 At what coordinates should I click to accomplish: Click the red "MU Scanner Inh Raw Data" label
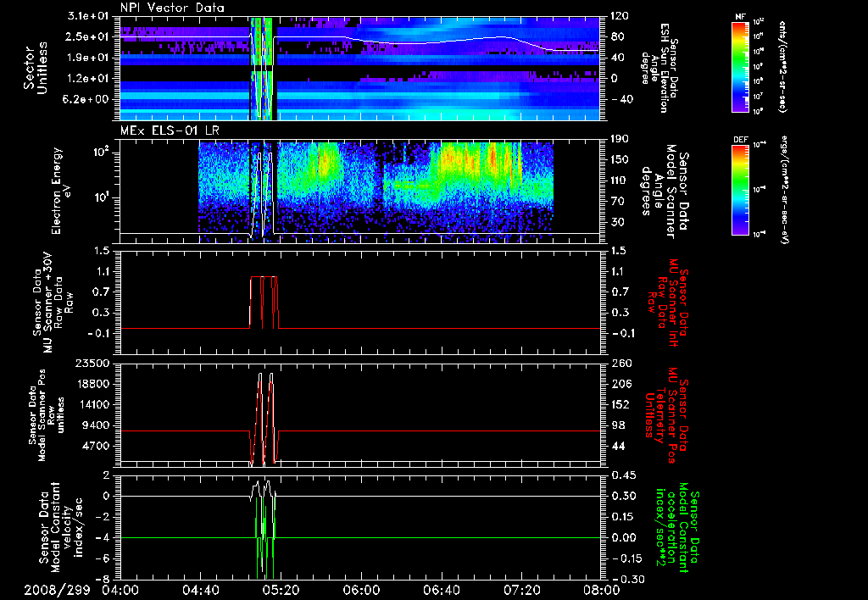[668, 303]
